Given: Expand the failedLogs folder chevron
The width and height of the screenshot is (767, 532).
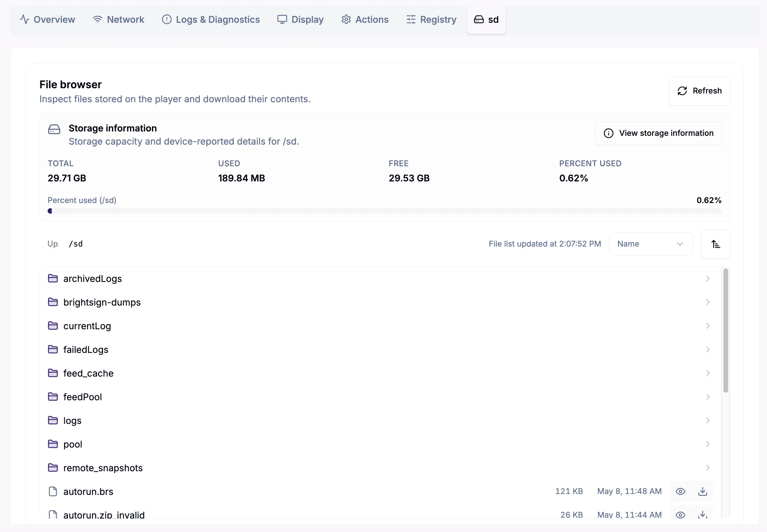Looking at the screenshot, I should 708,349.
